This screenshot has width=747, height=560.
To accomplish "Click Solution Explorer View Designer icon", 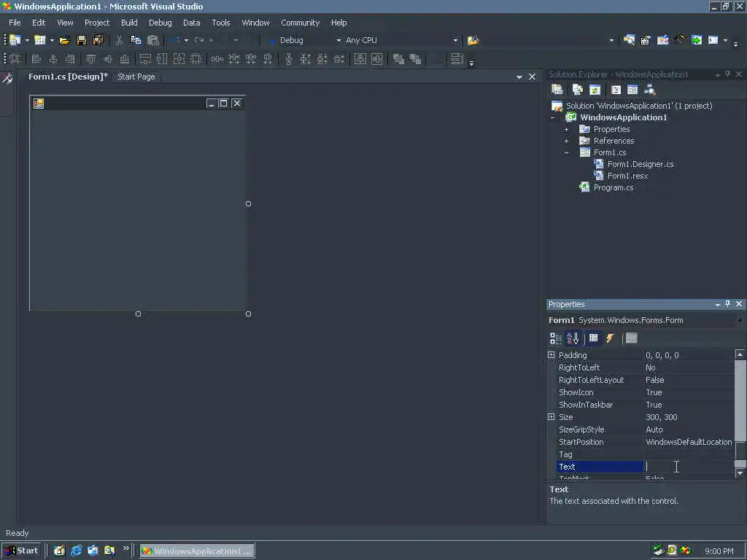I will (x=632, y=90).
